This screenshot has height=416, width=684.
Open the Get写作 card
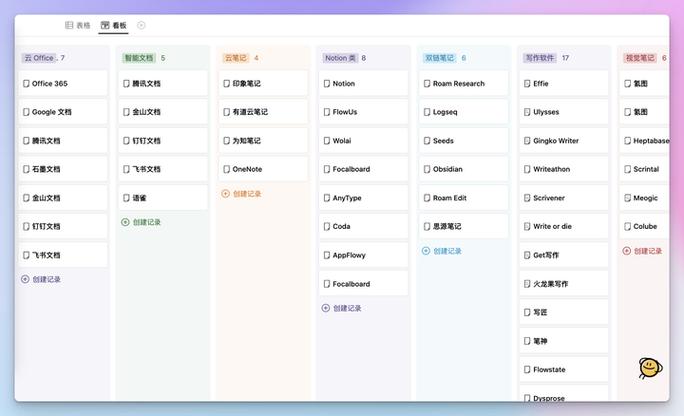564,255
